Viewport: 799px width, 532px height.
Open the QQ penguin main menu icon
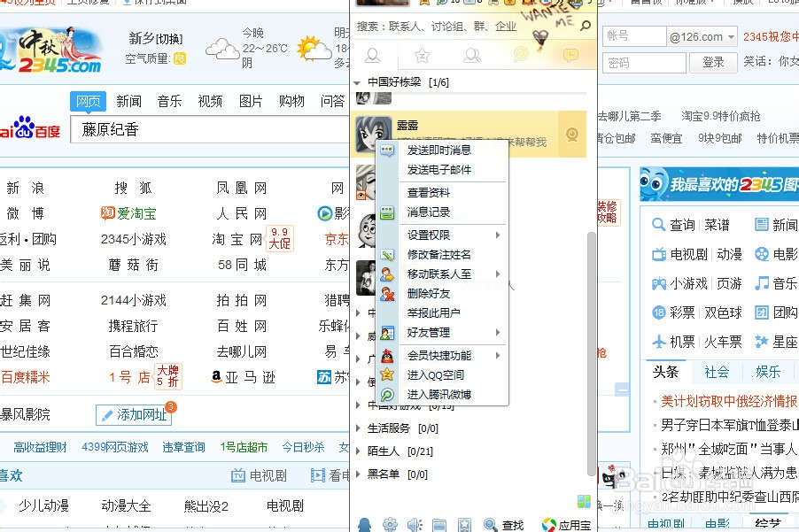tap(365, 524)
